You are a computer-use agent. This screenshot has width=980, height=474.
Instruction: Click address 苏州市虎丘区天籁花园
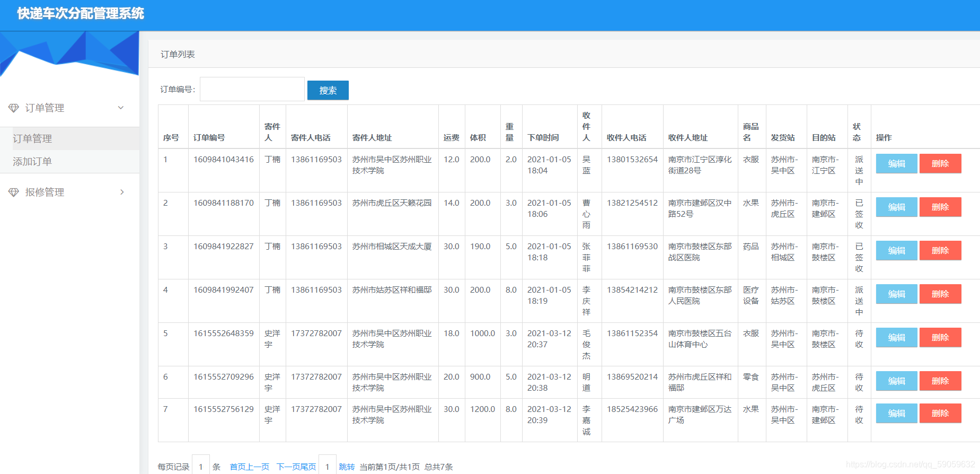point(392,203)
